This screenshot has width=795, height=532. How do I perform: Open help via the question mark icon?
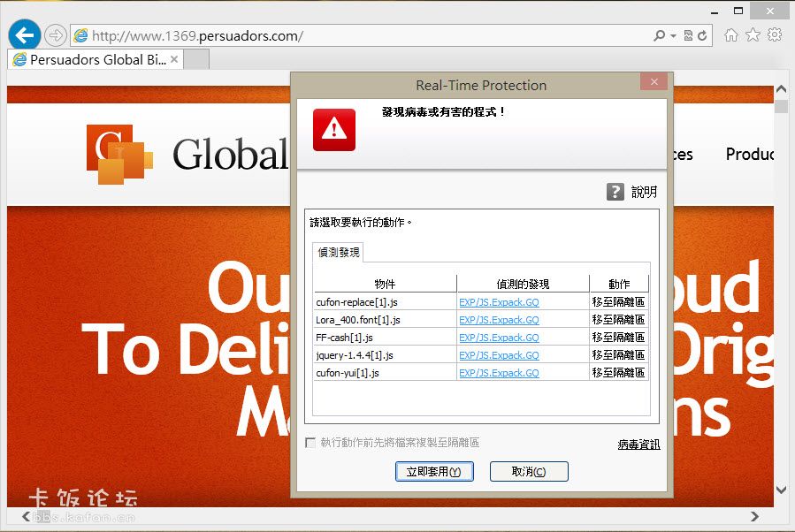pyautogui.click(x=615, y=192)
